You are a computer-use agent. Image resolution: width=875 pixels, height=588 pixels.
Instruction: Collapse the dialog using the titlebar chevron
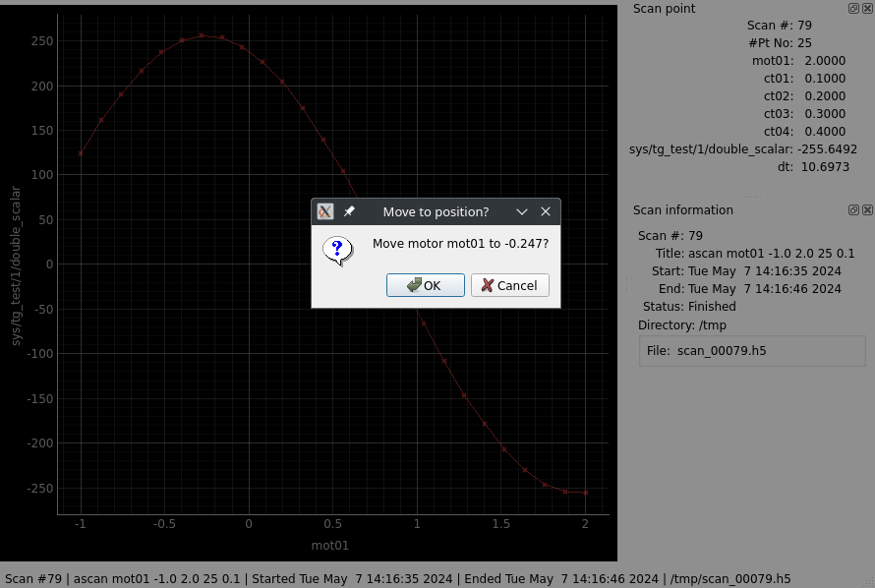[522, 211]
